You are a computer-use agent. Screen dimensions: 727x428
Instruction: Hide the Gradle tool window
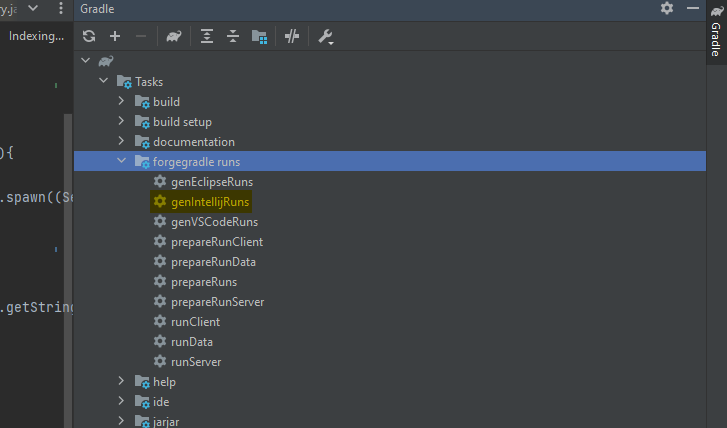tap(692, 8)
